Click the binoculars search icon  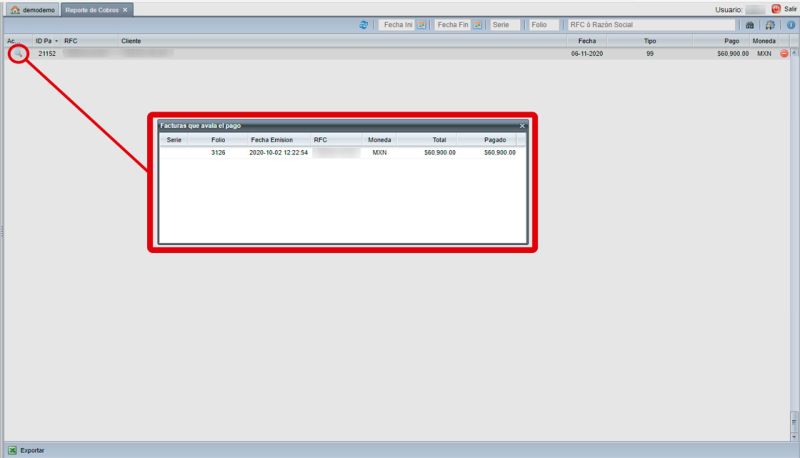click(750, 24)
